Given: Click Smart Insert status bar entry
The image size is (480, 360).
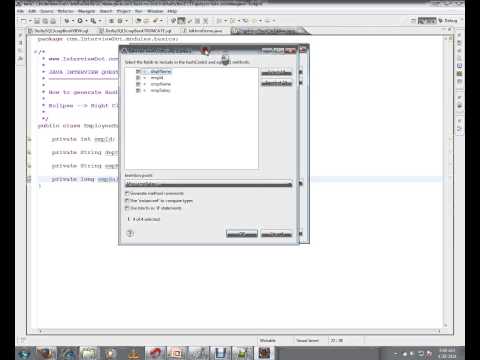Looking at the screenshot, I should (x=307, y=340).
